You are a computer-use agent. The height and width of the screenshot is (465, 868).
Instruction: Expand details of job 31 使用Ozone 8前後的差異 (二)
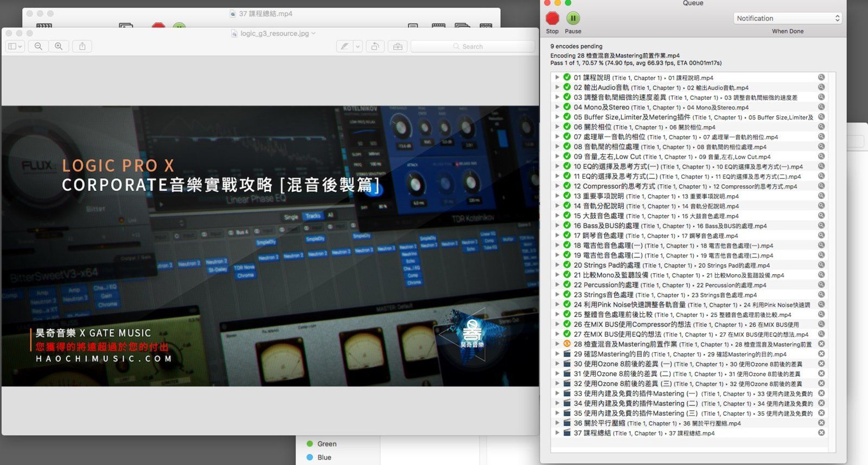tap(557, 374)
